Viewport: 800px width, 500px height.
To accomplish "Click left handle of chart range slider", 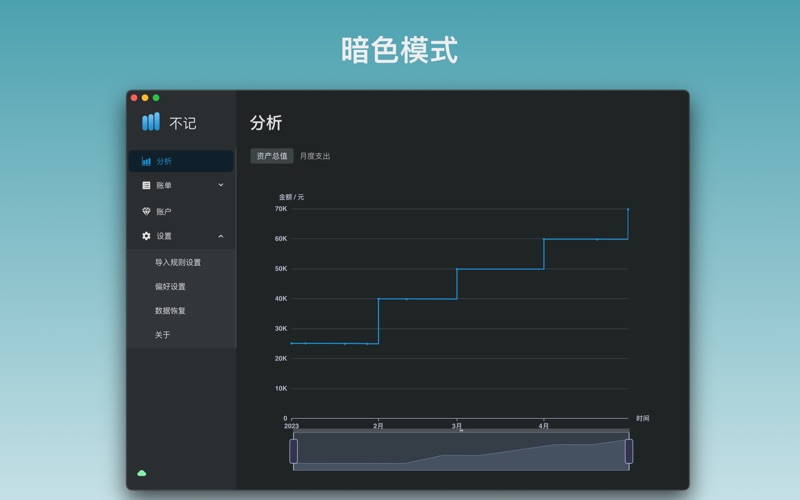I will point(293,451).
